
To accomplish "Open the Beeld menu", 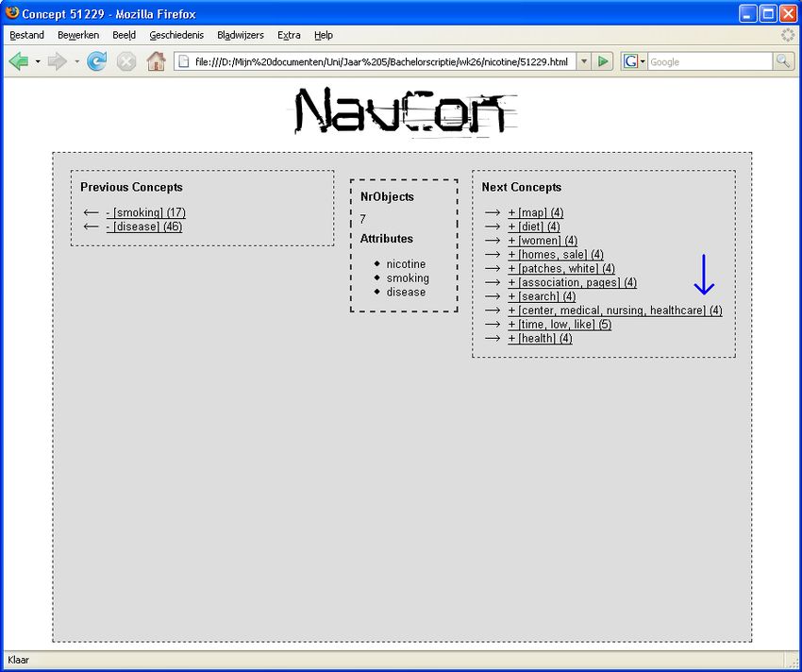I will point(125,35).
